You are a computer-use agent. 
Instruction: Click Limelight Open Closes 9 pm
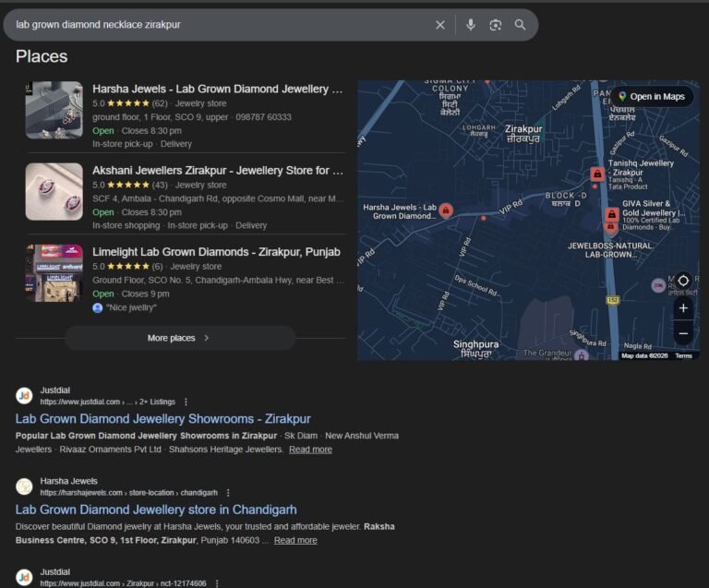pos(131,294)
